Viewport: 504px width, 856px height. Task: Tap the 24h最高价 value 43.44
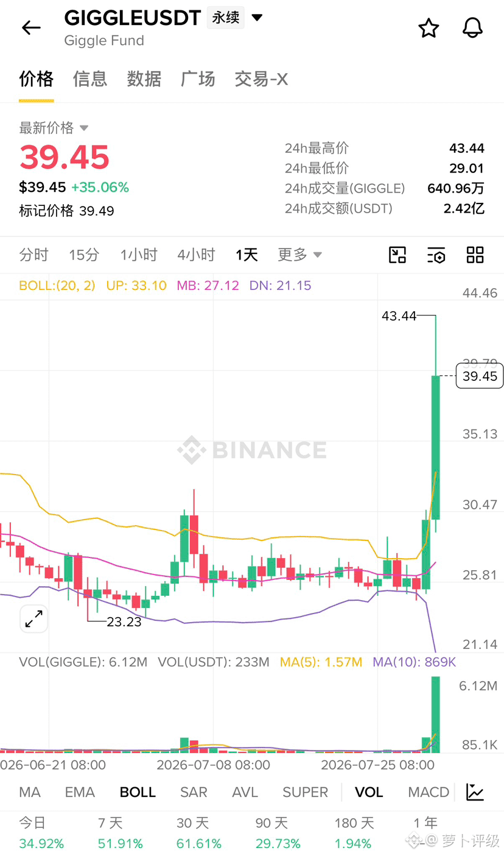point(467,148)
